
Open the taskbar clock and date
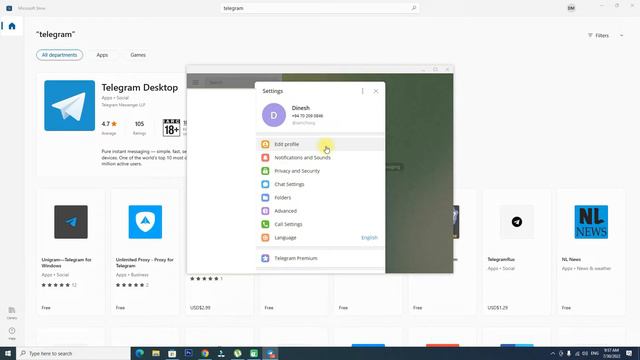[x=611, y=353]
